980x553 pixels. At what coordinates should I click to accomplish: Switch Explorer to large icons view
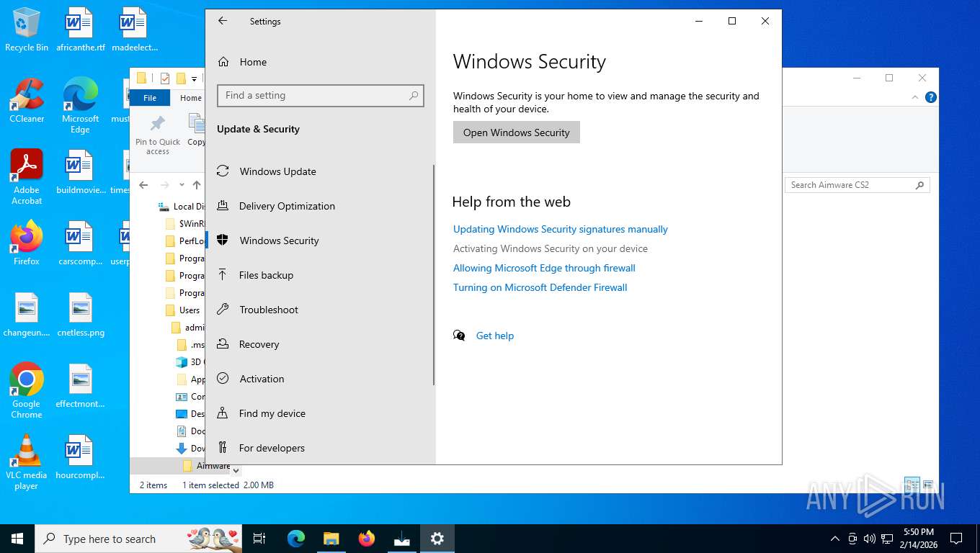pyautogui.click(x=928, y=485)
